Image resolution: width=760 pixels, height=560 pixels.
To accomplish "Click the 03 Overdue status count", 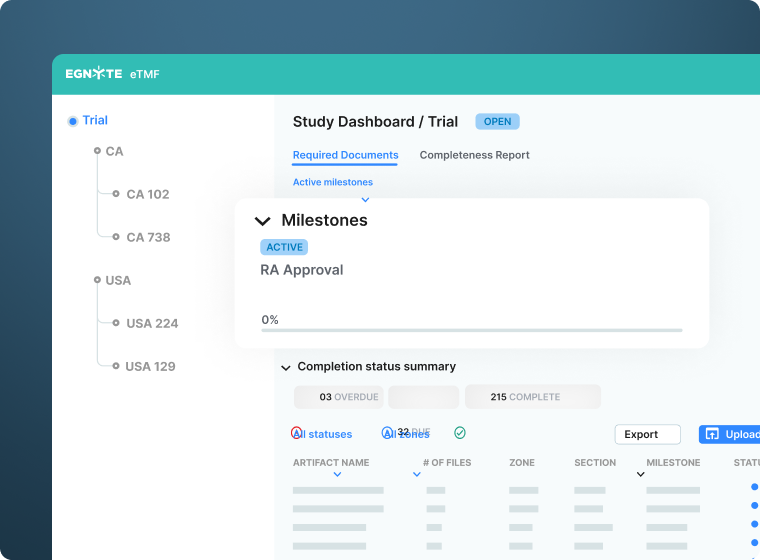I will click(x=338, y=397).
